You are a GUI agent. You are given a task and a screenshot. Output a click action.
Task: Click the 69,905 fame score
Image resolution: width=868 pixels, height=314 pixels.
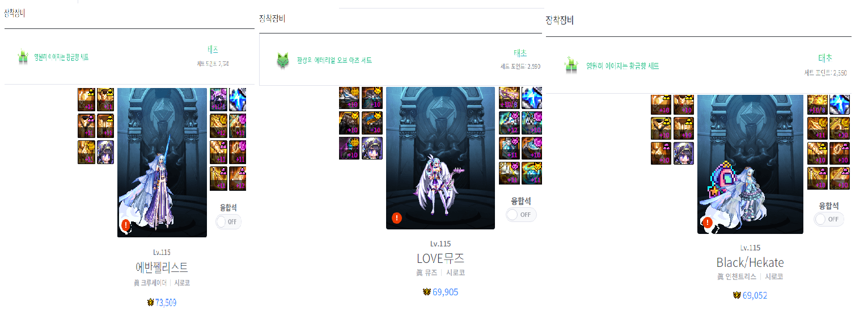(x=445, y=292)
